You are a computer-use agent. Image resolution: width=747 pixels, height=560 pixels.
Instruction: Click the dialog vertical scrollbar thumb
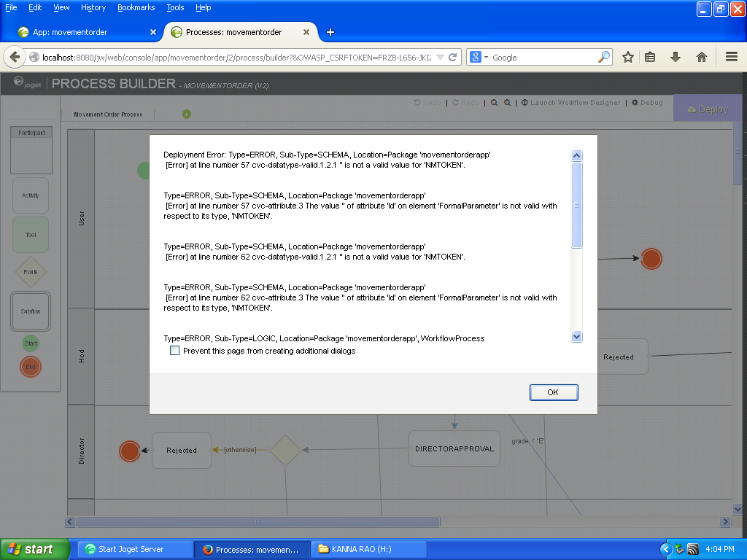576,205
